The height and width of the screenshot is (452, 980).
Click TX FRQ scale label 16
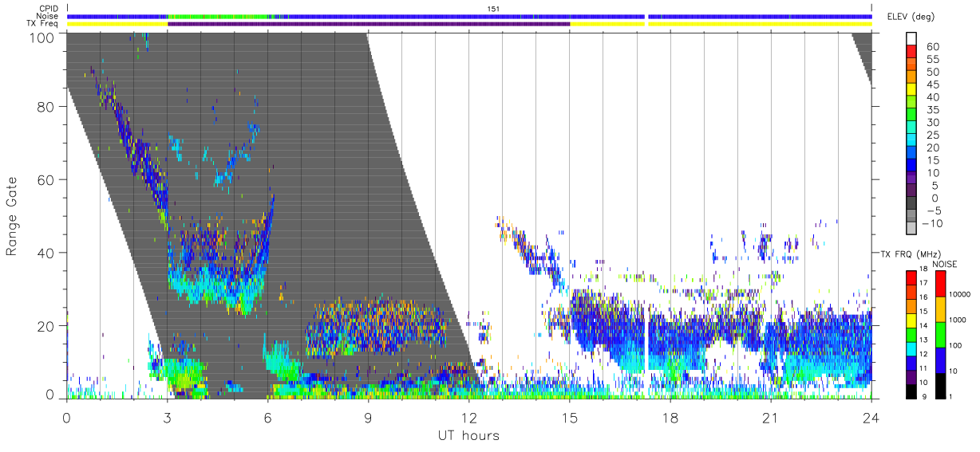pos(922,297)
